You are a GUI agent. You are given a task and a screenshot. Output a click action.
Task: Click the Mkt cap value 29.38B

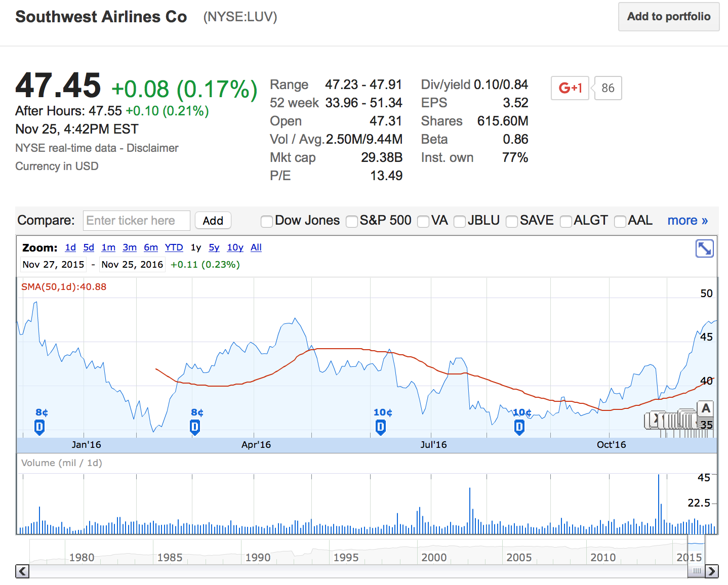pos(382,157)
